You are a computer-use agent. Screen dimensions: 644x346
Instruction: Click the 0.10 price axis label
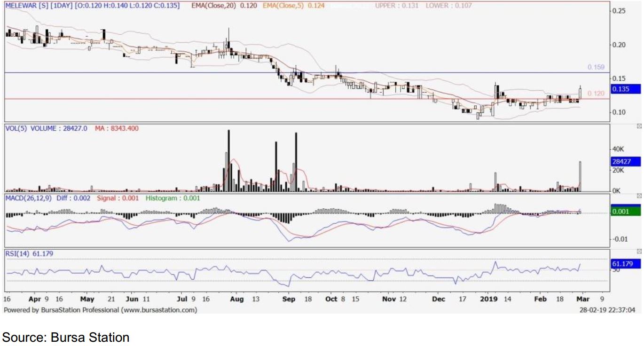click(619, 112)
